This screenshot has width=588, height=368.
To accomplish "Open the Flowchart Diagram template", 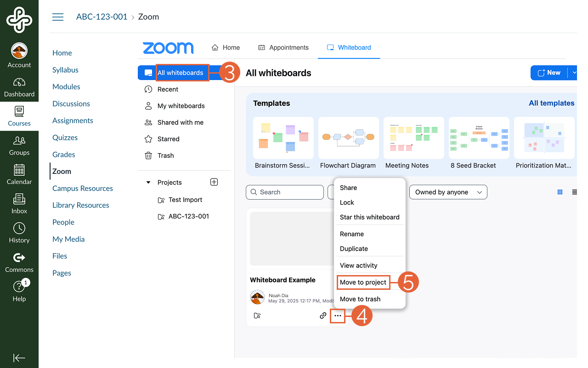I will coord(349,138).
